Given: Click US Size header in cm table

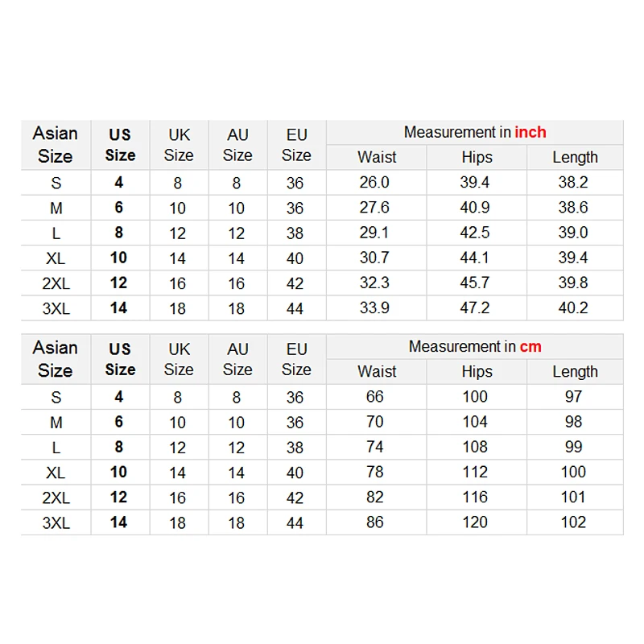Looking at the screenshot, I should point(120,359).
